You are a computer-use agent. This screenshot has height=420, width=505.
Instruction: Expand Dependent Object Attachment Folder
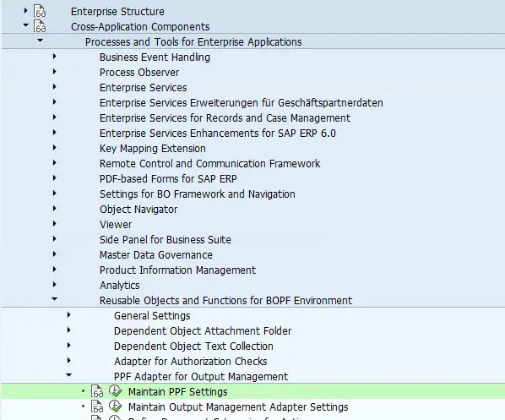[x=68, y=330]
